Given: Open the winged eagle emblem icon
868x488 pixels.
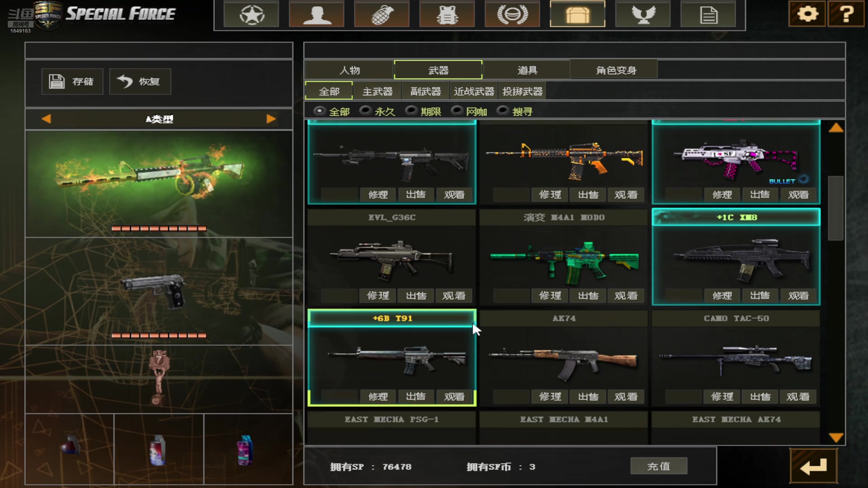Looking at the screenshot, I should [643, 14].
